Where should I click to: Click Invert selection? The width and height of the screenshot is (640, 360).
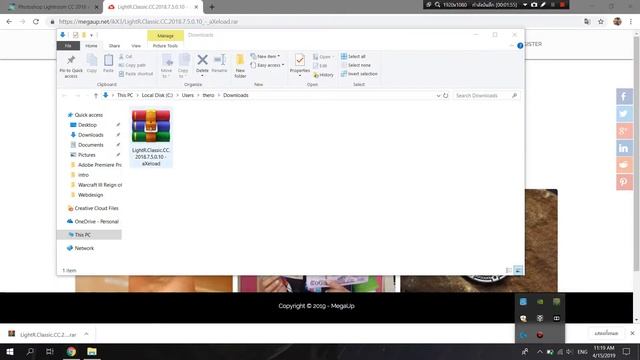click(359, 74)
